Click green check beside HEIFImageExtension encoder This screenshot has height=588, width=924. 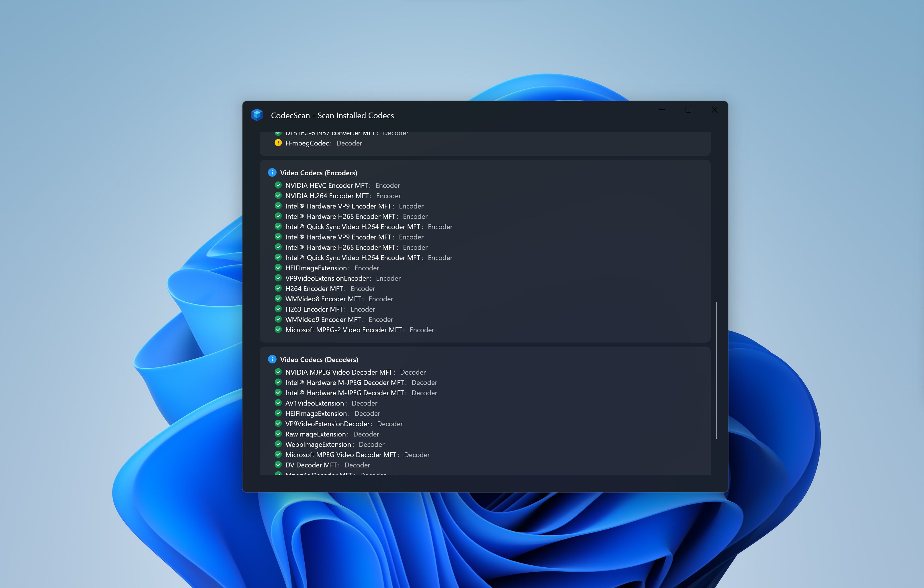coord(278,268)
